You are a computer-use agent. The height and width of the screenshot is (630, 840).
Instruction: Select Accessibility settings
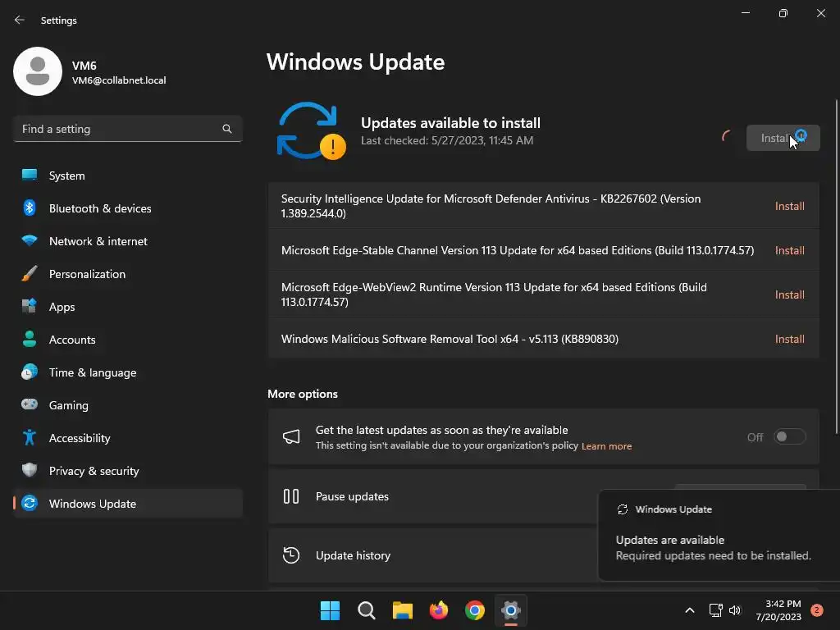click(x=128, y=438)
